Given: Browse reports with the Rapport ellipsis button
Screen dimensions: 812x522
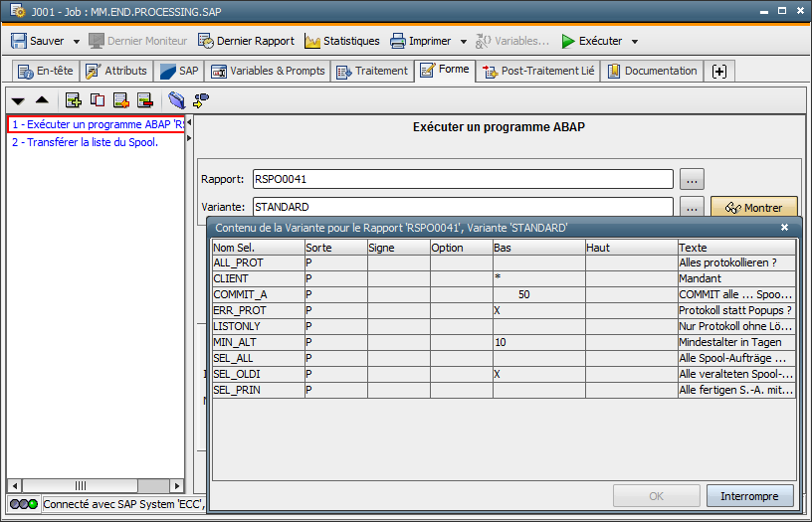Looking at the screenshot, I should [x=692, y=179].
